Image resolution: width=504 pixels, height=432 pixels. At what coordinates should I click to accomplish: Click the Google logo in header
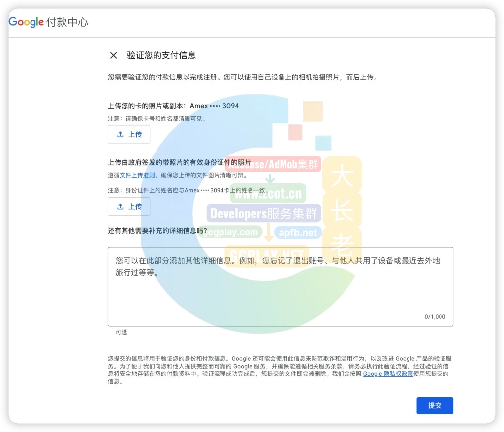coord(26,22)
